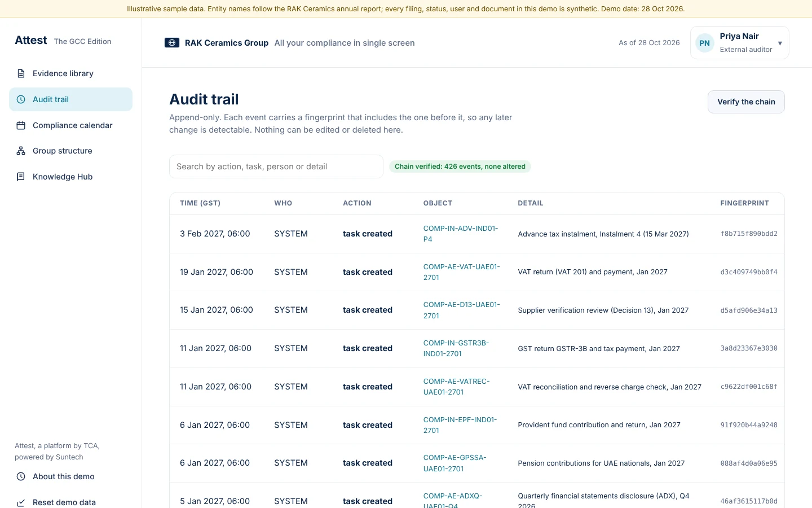Open Compliance calendar in sidebar
The height and width of the screenshot is (508, 812).
(70, 125)
